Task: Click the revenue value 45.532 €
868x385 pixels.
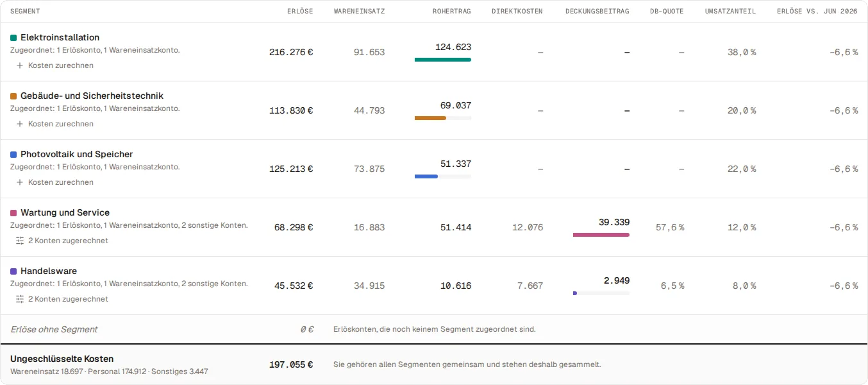Action: pyautogui.click(x=294, y=286)
